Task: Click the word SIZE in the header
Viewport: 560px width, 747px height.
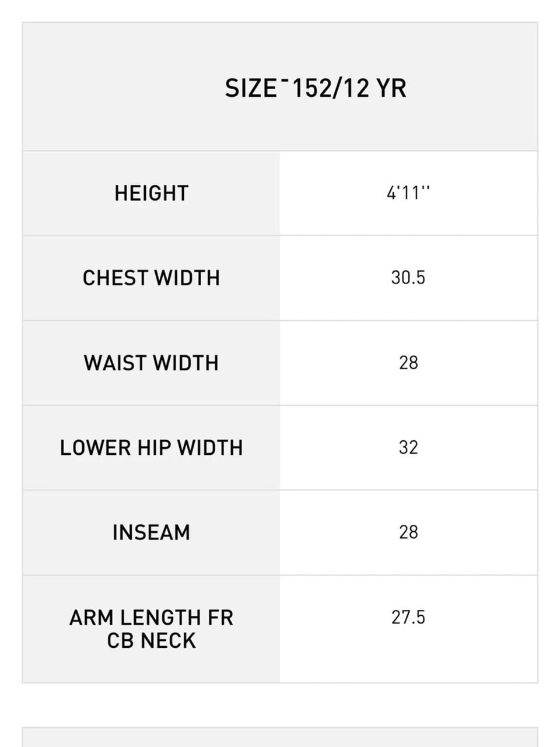Action: coord(251,89)
